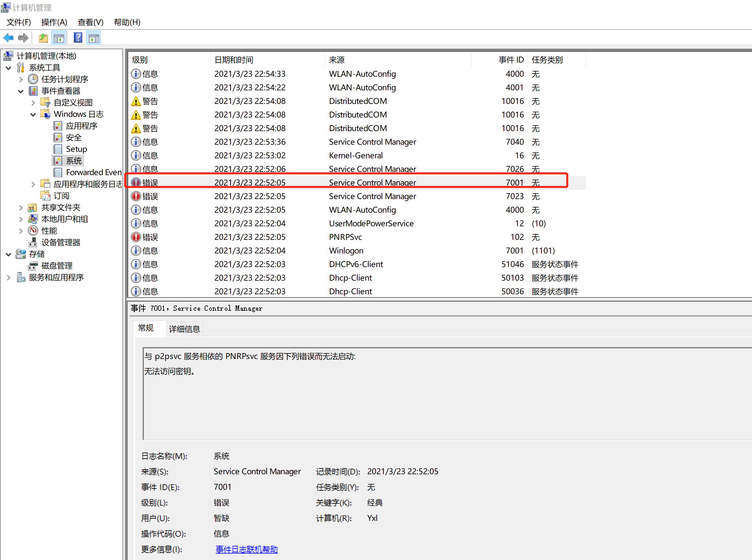The width and height of the screenshot is (752, 560).
Task: Select the 任务计划程序 node
Action: coord(64,79)
